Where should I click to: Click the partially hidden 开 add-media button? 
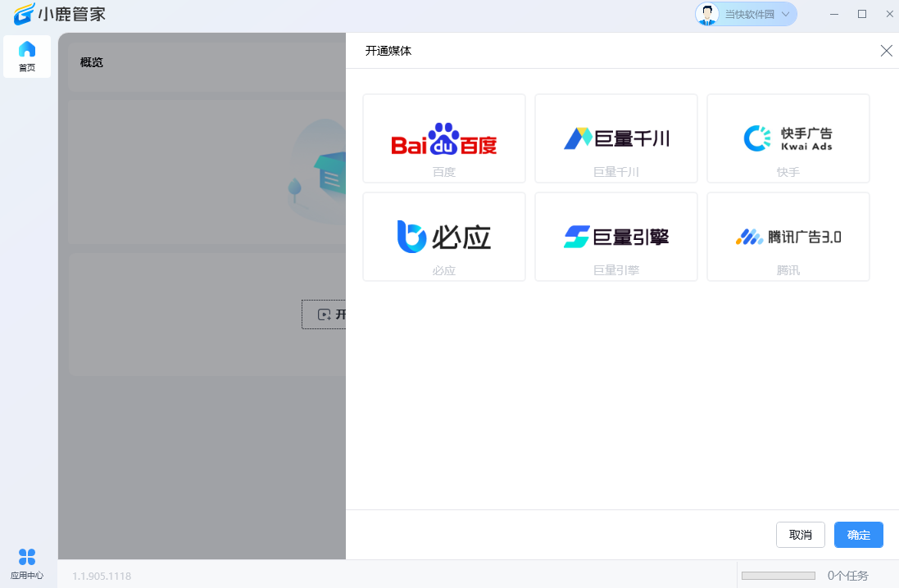(324, 314)
